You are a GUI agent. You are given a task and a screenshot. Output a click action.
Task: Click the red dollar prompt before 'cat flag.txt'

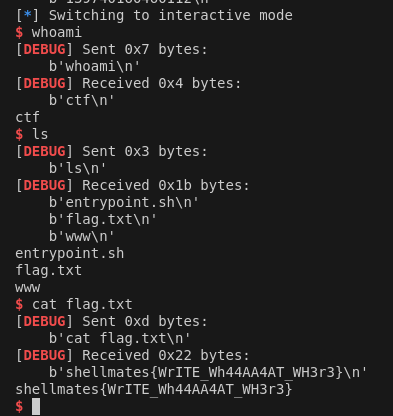pos(19,304)
